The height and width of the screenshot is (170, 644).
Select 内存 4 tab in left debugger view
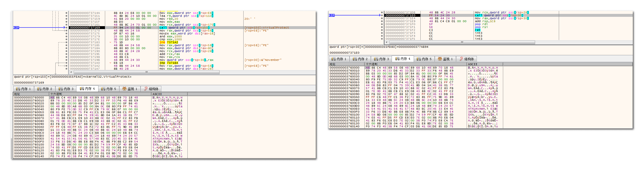[87, 89]
